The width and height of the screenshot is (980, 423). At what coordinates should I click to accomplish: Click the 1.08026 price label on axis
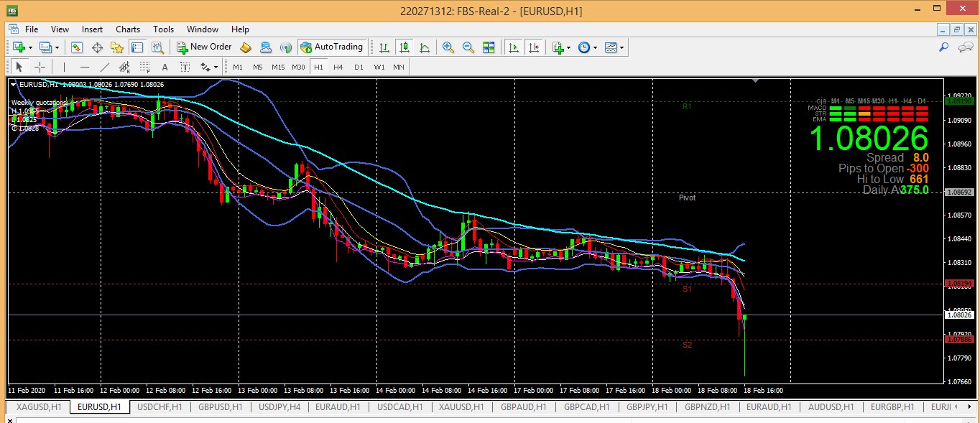coord(960,315)
